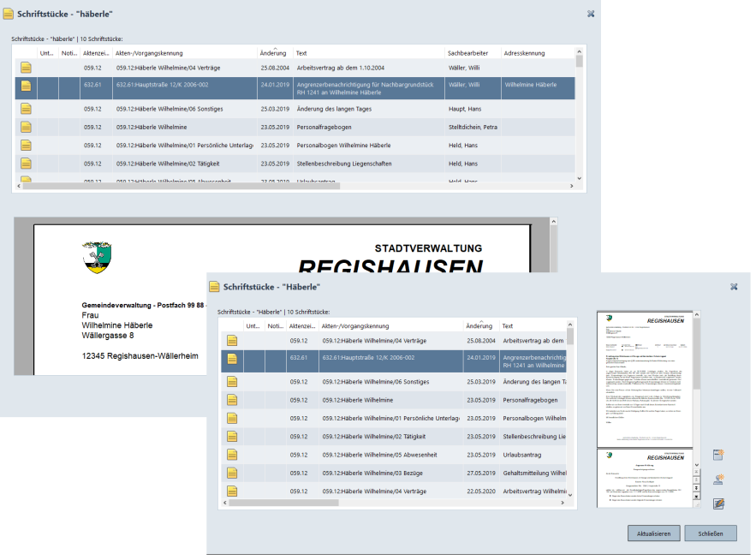Jump to last page in preview panel
Screen dimensions: 756x560
pos(695,497)
